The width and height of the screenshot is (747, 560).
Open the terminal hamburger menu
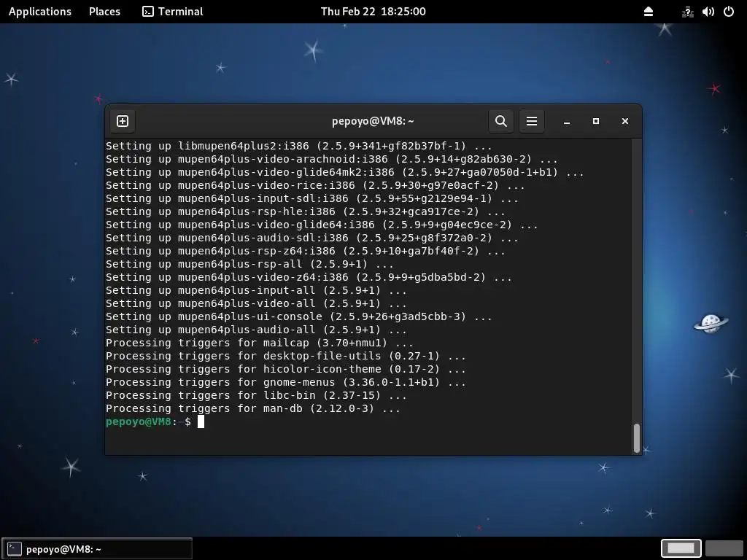(532, 121)
